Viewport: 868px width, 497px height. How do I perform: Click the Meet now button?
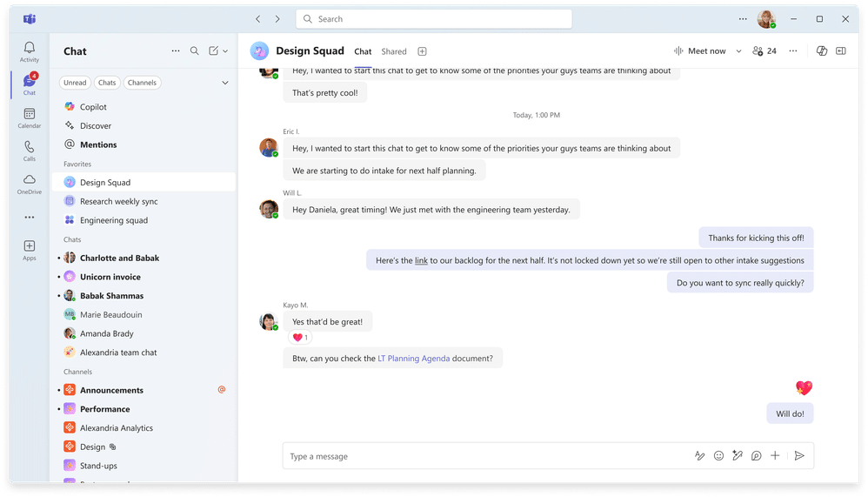[700, 51]
